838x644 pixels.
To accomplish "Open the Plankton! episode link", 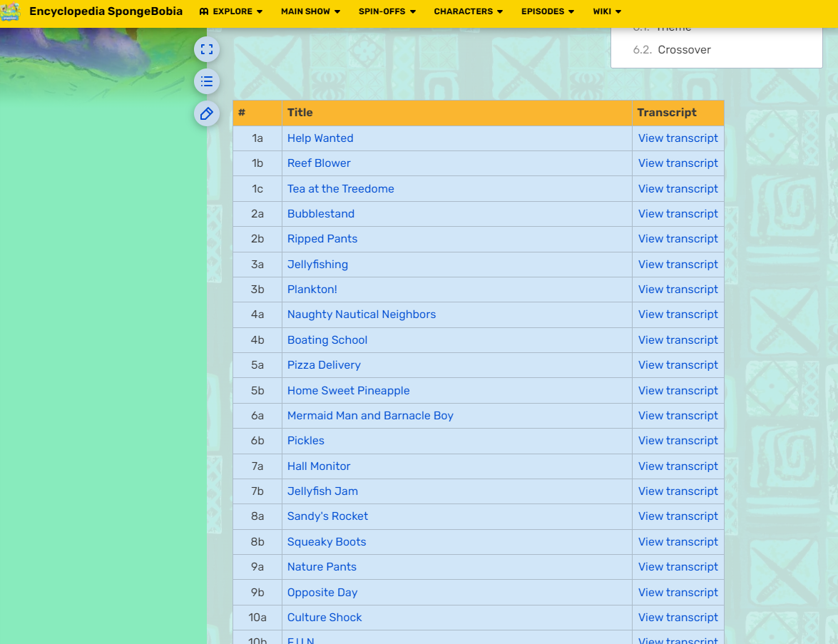I will (312, 290).
